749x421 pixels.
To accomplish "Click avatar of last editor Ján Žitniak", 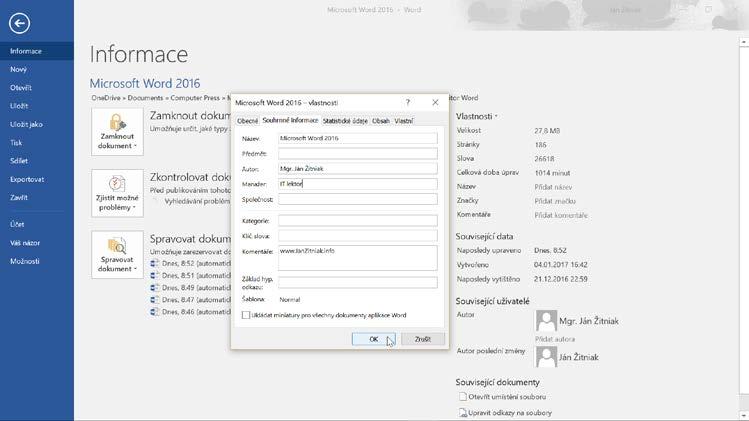I will tap(546, 357).
